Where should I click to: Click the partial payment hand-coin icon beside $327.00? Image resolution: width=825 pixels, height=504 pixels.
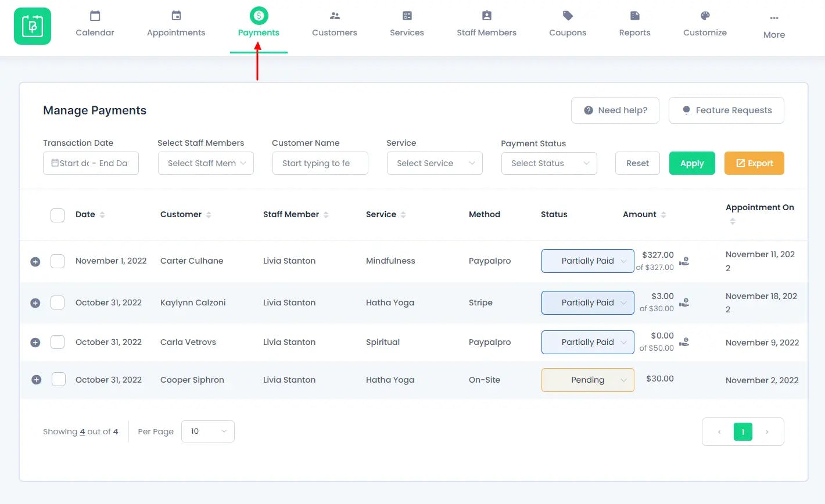tap(684, 261)
